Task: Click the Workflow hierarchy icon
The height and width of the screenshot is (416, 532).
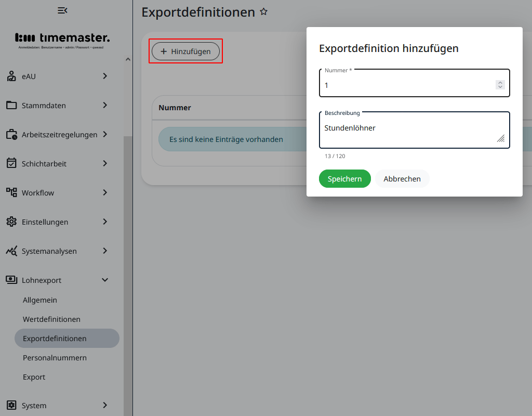Action: pos(11,192)
